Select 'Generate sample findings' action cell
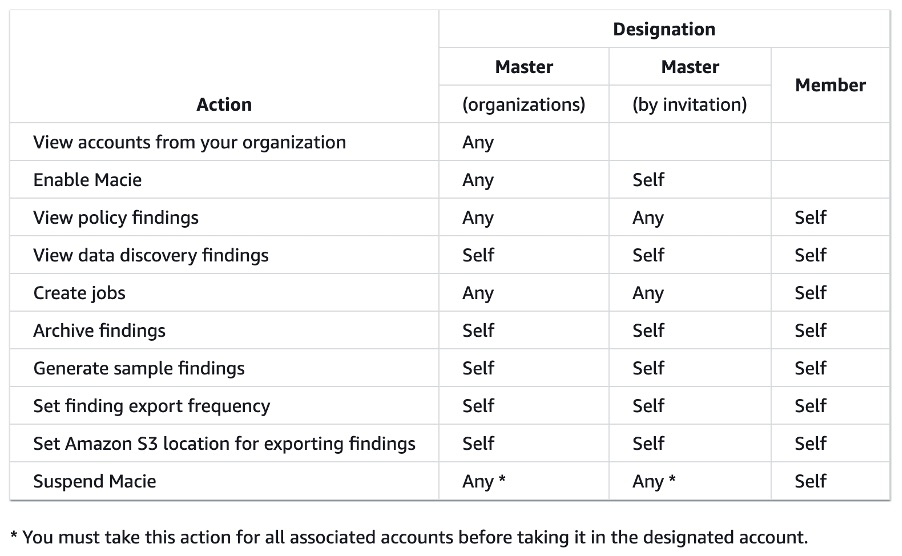Screen dimensions: 902x556 [139, 368]
